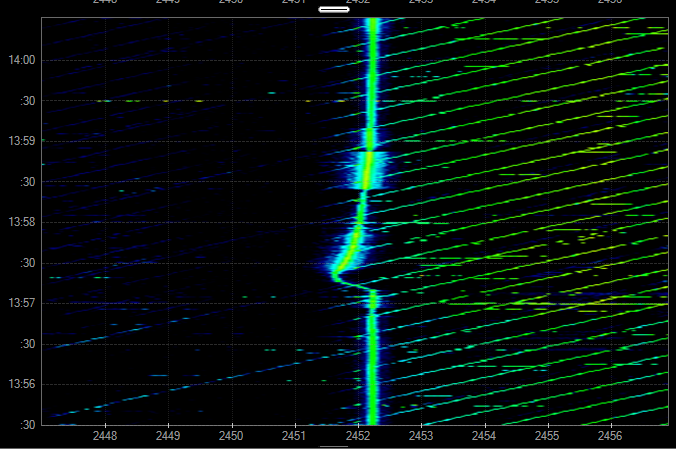Click the 2453 label on the bottom axis
Viewport: 676px width, 449px height.
coord(421,436)
